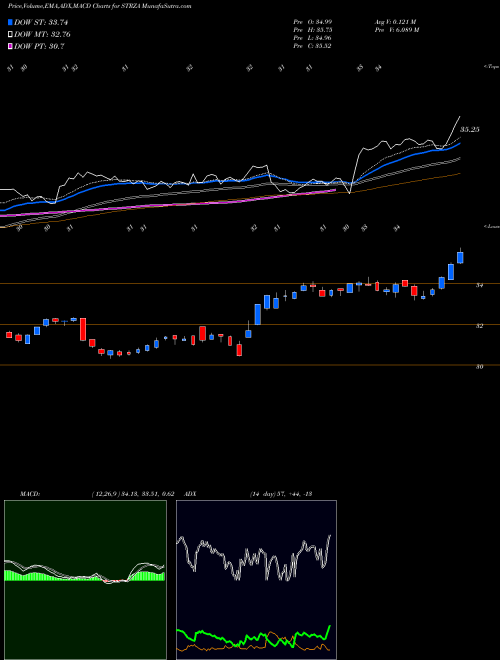Click the 35.25 price label on the EMA chart
The height and width of the screenshot is (660, 500).
(470, 130)
